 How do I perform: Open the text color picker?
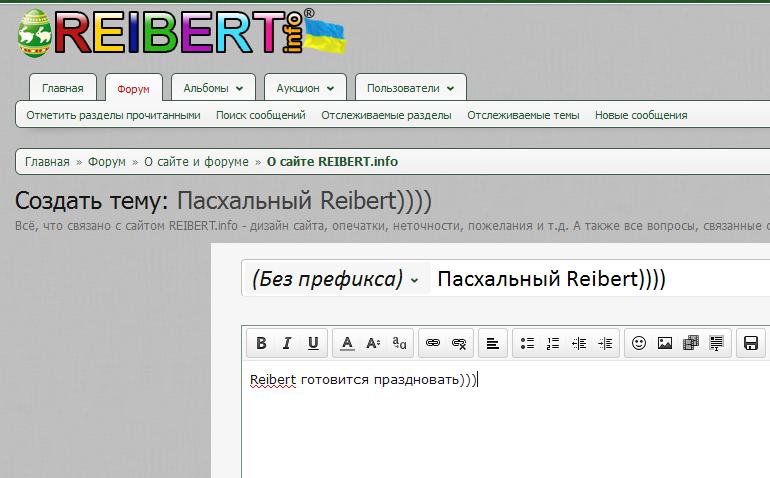(347, 343)
